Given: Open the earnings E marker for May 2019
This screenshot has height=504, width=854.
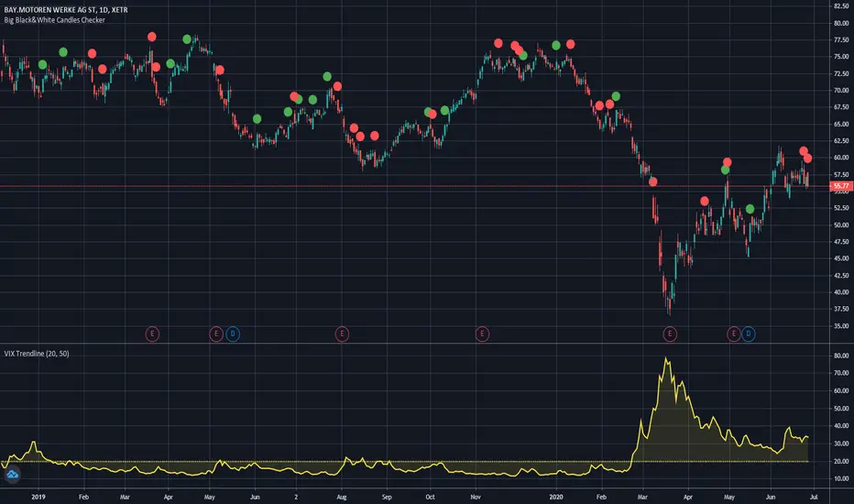Looking at the screenshot, I should tap(216, 334).
